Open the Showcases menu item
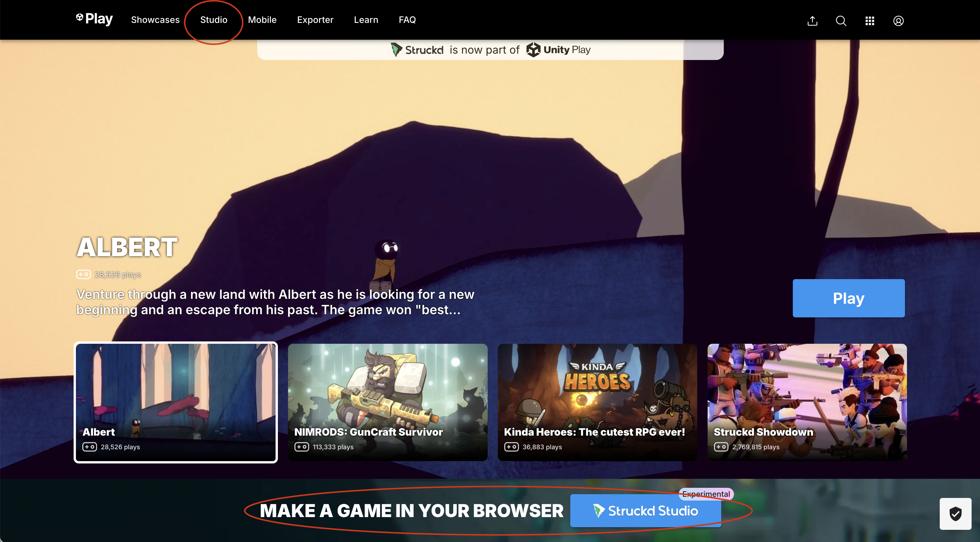The image size is (980, 542). point(155,20)
